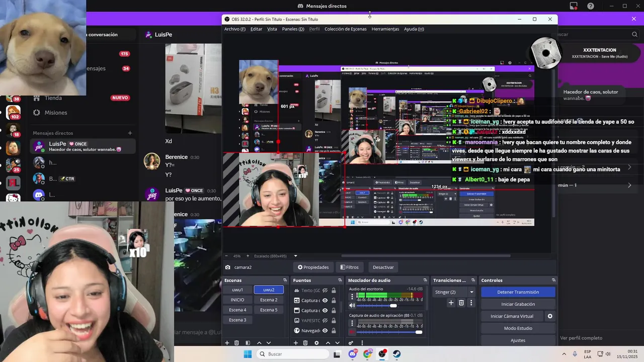Toggle lock on the YAPESITC source
Viewport: 644px width, 362px height.
tap(334, 321)
